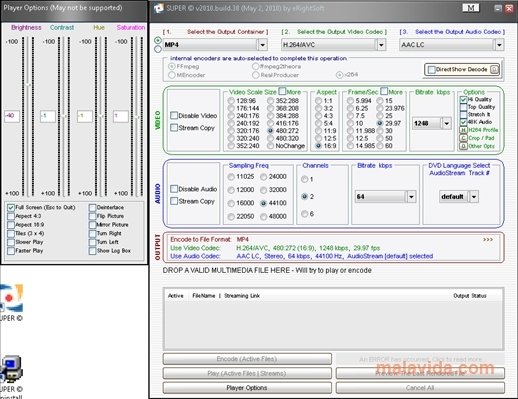The width and height of the screenshot is (518, 399).
Task: Check Tiles (3 x 4) option
Action: (x=11, y=234)
